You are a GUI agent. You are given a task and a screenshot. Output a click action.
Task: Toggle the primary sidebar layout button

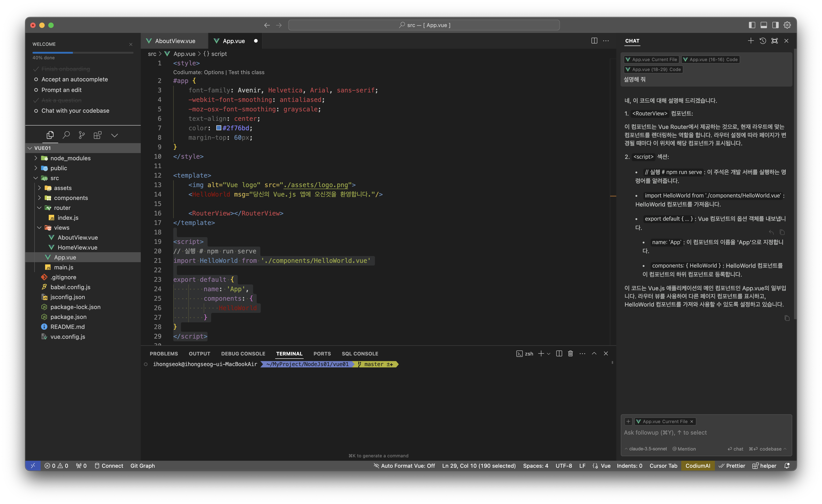(752, 25)
